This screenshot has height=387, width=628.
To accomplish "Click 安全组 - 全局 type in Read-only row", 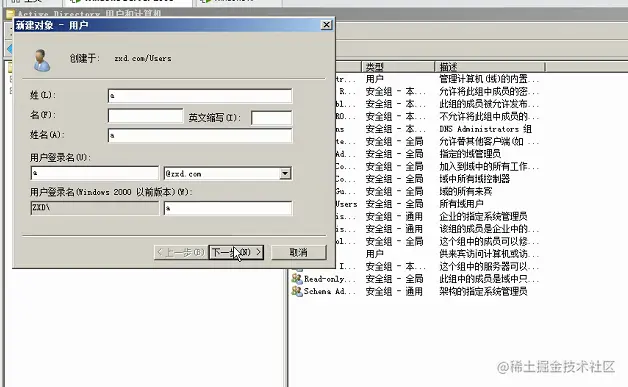I will click(394, 279).
